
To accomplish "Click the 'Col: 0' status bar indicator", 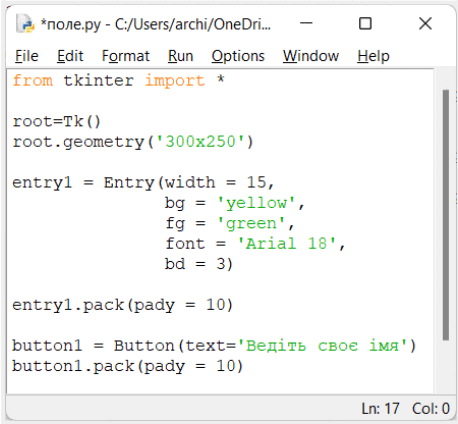I will 431,409.
